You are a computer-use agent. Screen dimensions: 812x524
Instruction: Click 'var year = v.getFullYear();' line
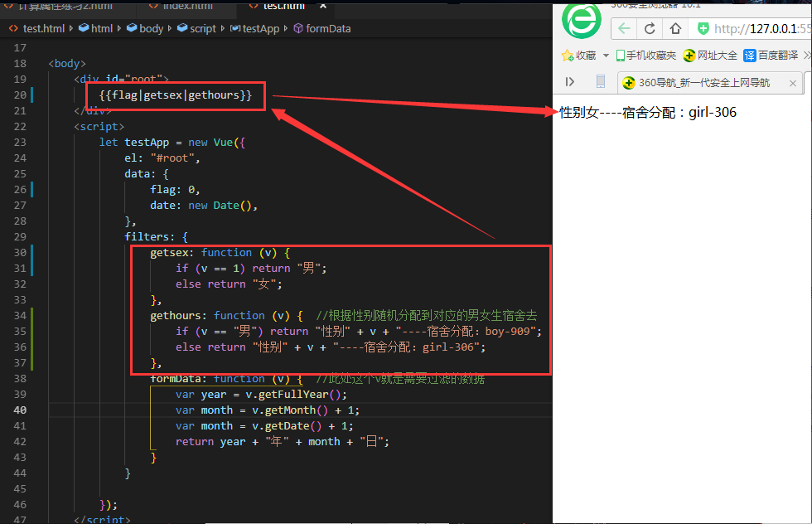[261, 395]
